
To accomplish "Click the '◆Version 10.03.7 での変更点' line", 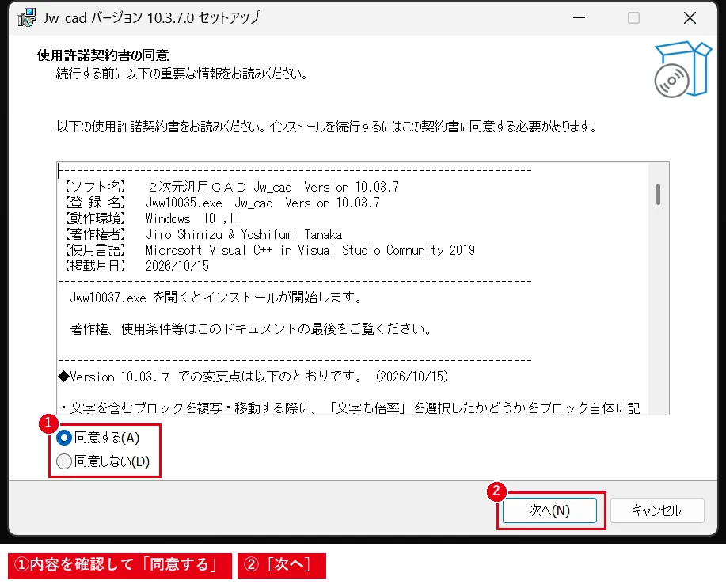I will 253,377.
